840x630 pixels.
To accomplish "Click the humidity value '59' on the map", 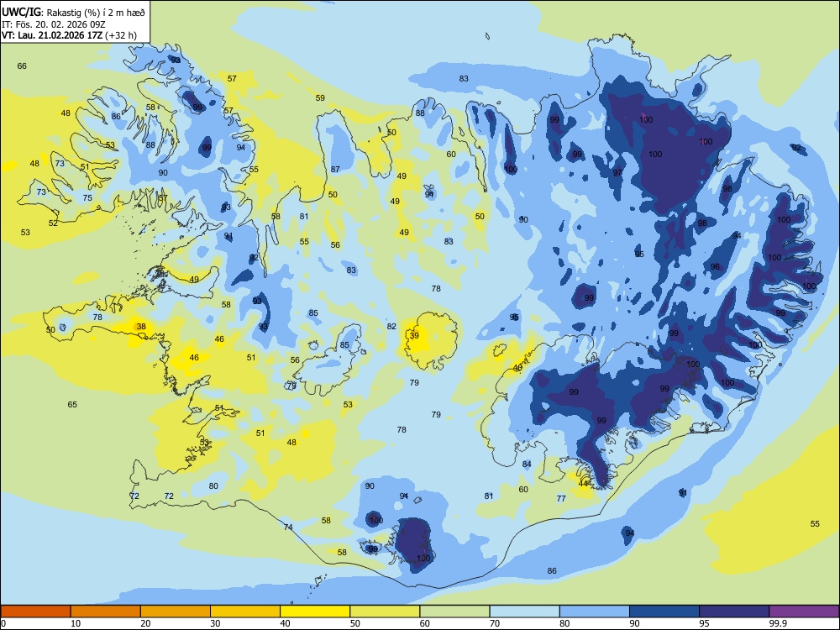I will pos(320,98).
